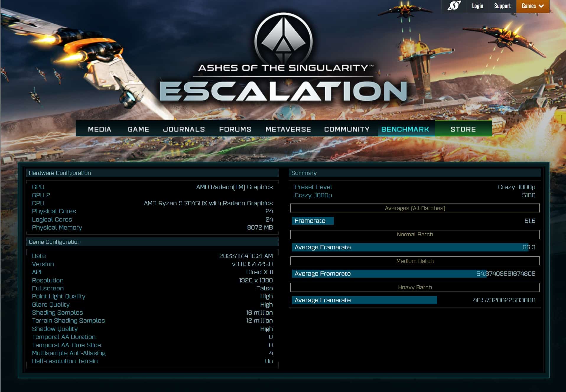Image resolution: width=566 pixels, height=392 pixels.
Task: Select the version 'v3.11.354725.0'
Action: (x=252, y=264)
